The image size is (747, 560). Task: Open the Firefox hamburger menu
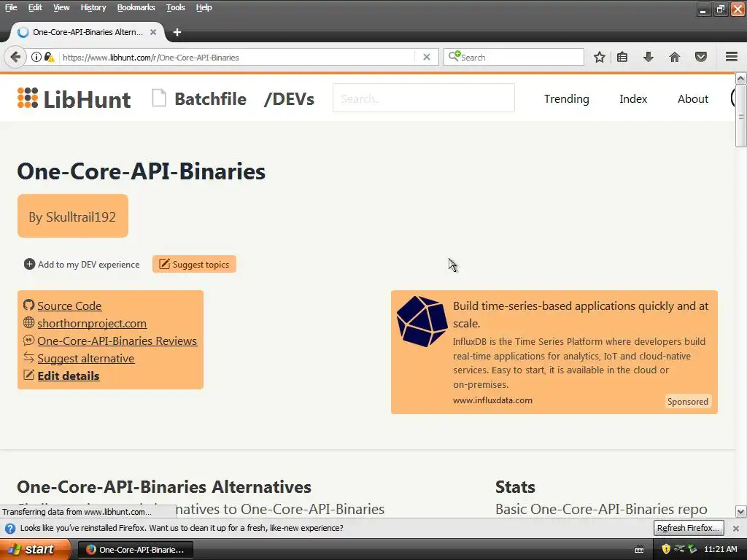[732, 57]
